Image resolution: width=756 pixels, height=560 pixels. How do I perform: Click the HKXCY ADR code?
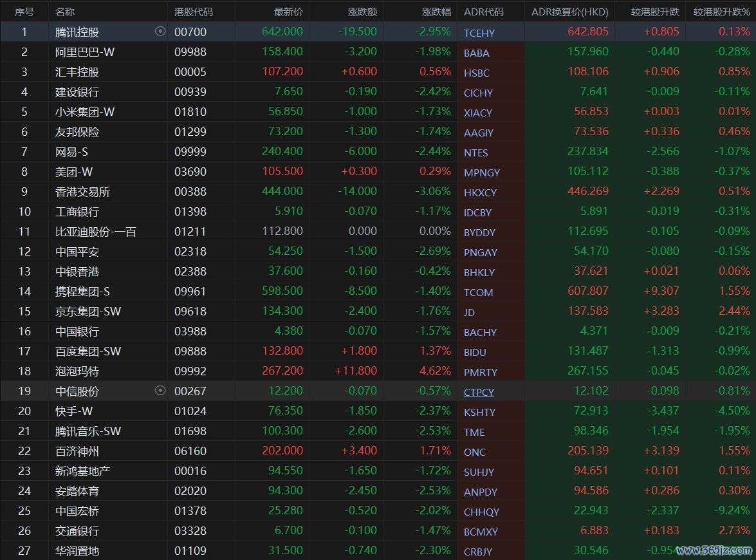pyautogui.click(x=480, y=192)
